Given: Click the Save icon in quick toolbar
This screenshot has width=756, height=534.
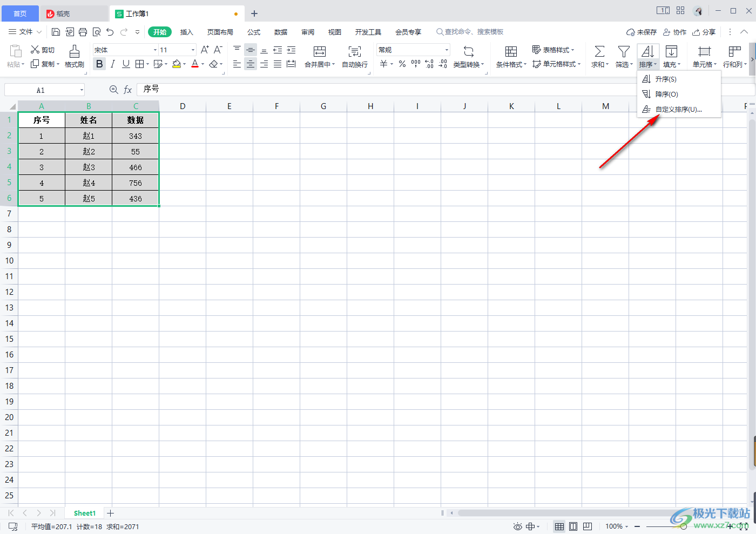Looking at the screenshot, I should pos(56,32).
